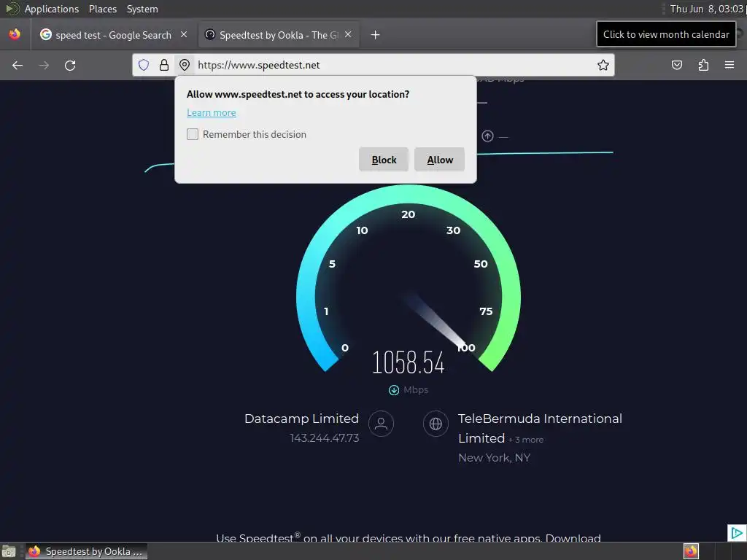Click the Speedtest by Ookla taskbar window button
Screen dimensions: 747x560
(87, 551)
